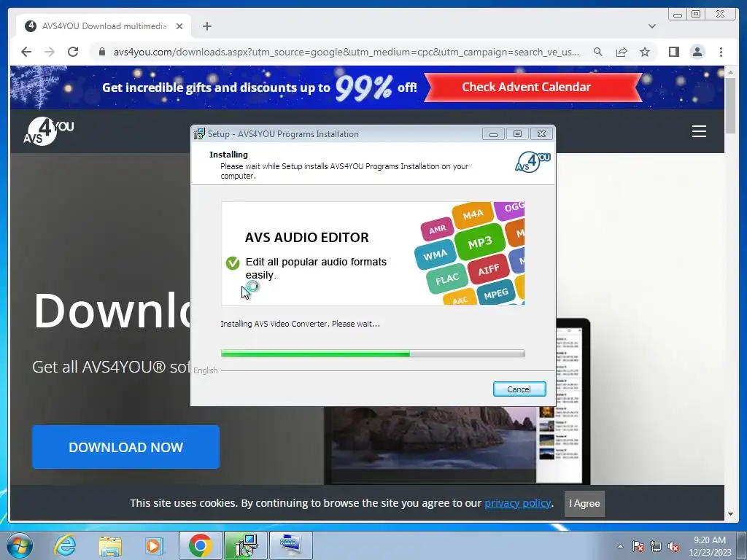
Task: Open the on-screen keyboard taskbar item
Action: 291,545
